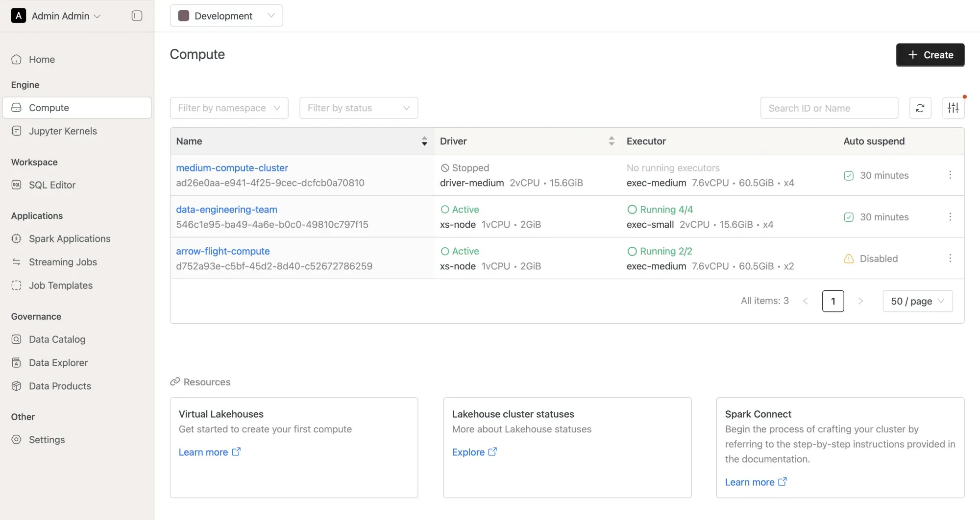The width and height of the screenshot is (980, 520).
Task: Open SQL Editor from Workspace section
Action: pos(52,185)
